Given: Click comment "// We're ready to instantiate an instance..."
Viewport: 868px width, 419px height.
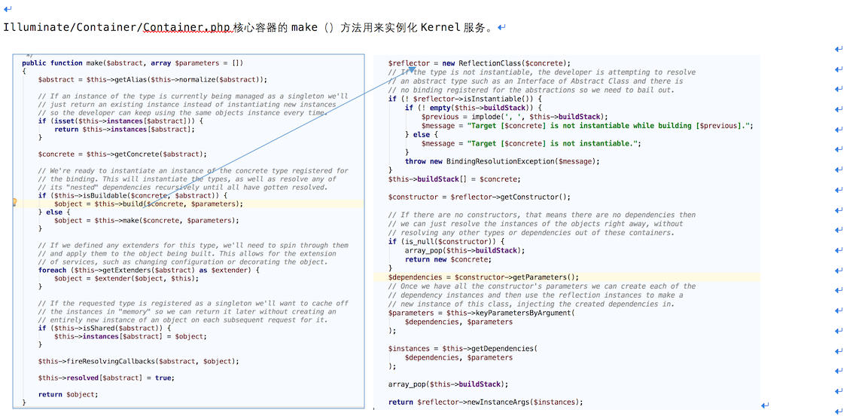Looking at the screenshot, I should click(x=193, y=171).
